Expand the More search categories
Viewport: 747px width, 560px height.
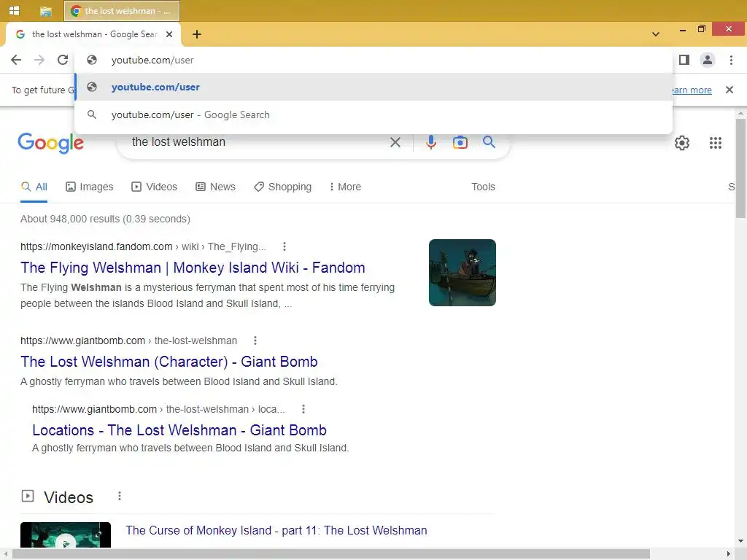[345, 187]
